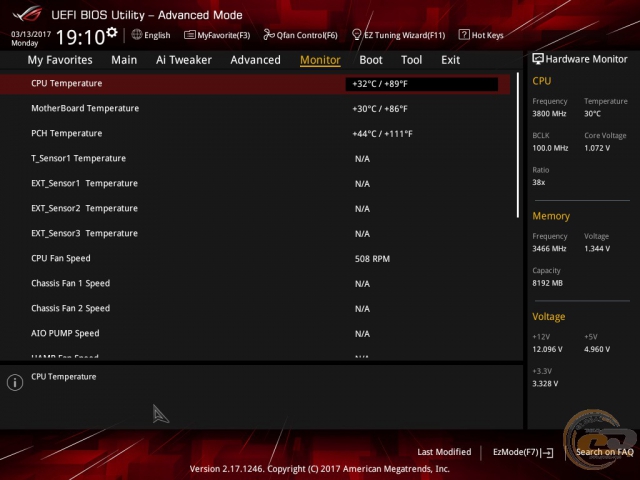Go to the Advanced tab
This screenshot has width=640, height=480.
[256, 60]
